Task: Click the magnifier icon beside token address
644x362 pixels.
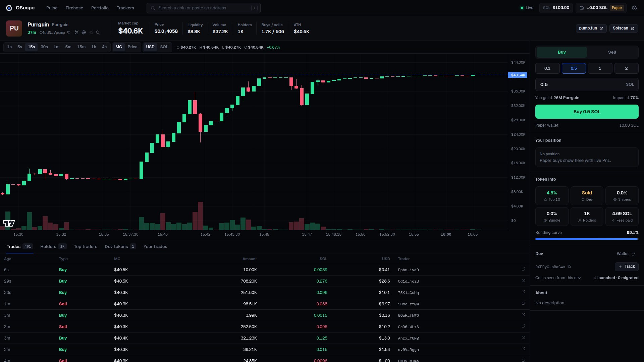Action: click(x=98, y=33)
